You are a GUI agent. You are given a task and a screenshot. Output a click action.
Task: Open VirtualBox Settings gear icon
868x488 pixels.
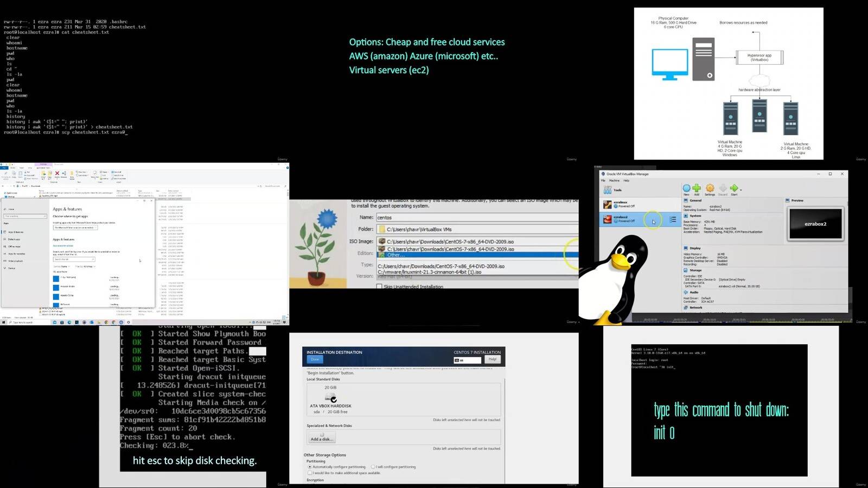(710, 188)
